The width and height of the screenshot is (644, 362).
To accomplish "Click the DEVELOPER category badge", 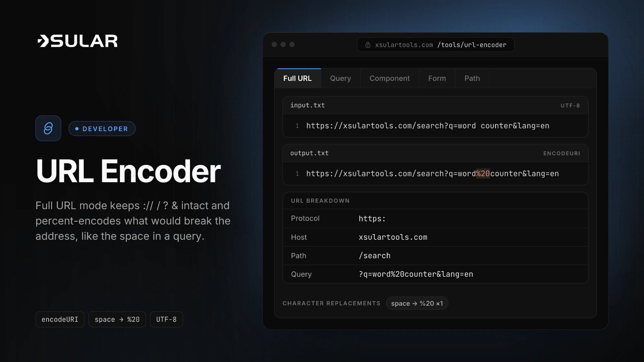I will [x=102, y=129].
